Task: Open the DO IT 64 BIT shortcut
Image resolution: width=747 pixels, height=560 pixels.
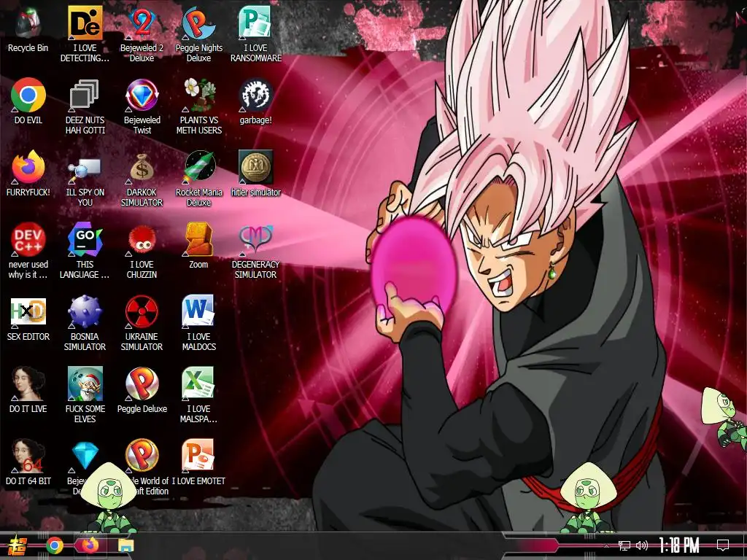Action: pos(28,463)
